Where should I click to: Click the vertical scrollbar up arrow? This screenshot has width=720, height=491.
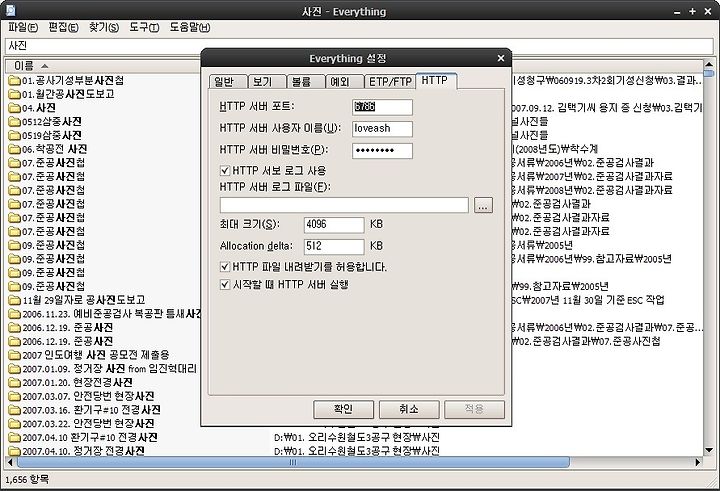pyautogui.click(x=709, y=65)
